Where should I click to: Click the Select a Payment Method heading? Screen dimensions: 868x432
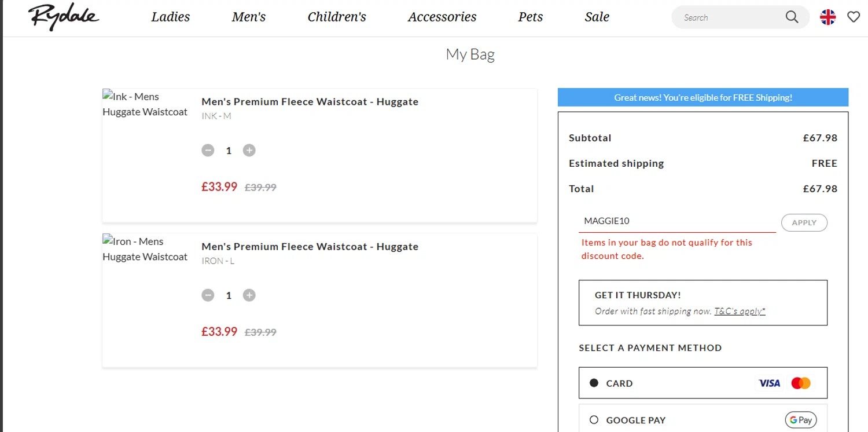click(x=650, y=348)
